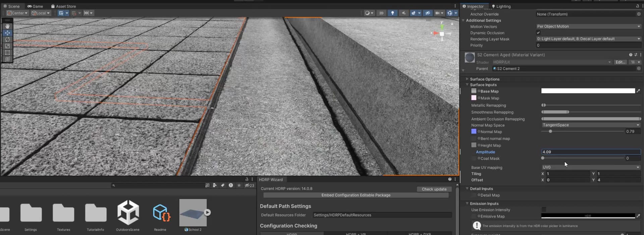Click the Check update button
This screenshot has width=644, height=235.
coord(434,189)
